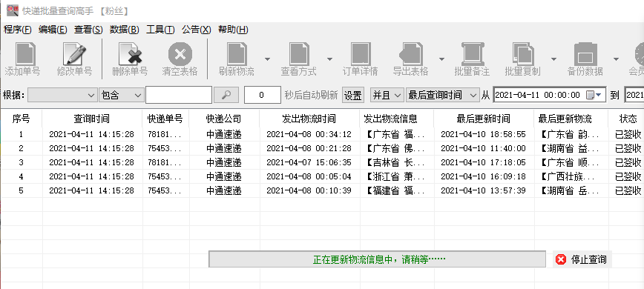
Task: Click last update time 2021-04-10 11:40:00
Action: click(484, 148)
